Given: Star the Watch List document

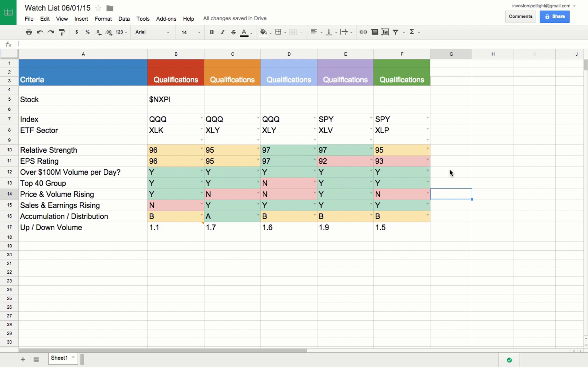Looking at the screenshot, I should [98, 8].
